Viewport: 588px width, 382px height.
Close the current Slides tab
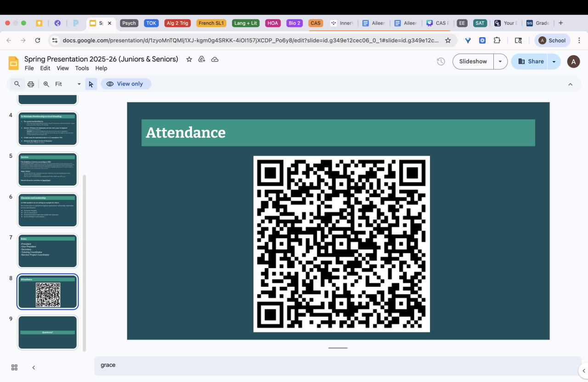click(x=109, y=23)
